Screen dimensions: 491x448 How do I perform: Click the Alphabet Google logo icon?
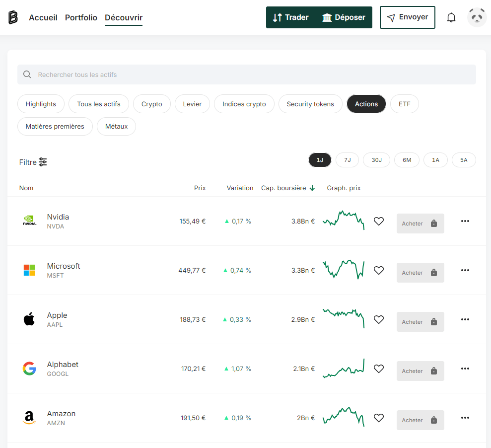[29, 369]
